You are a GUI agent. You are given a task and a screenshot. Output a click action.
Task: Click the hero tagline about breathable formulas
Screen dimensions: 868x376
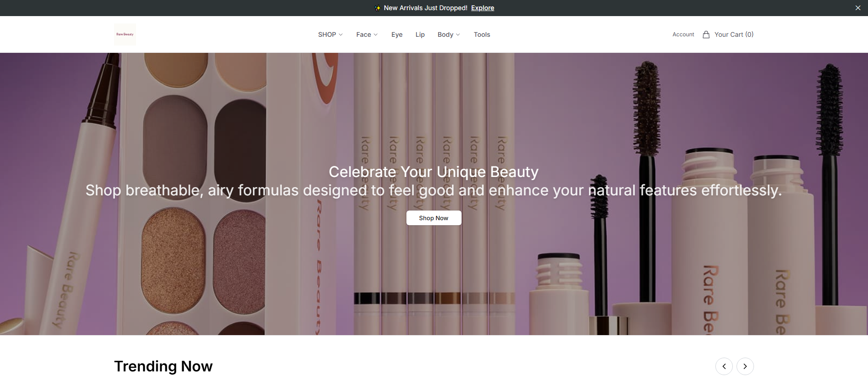434,190
